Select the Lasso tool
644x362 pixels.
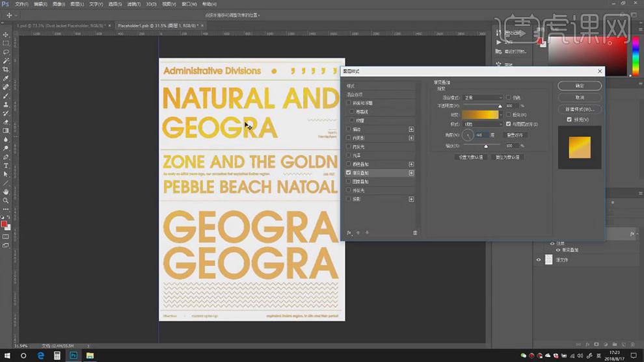pyautogui.click(x=6, y=52)
